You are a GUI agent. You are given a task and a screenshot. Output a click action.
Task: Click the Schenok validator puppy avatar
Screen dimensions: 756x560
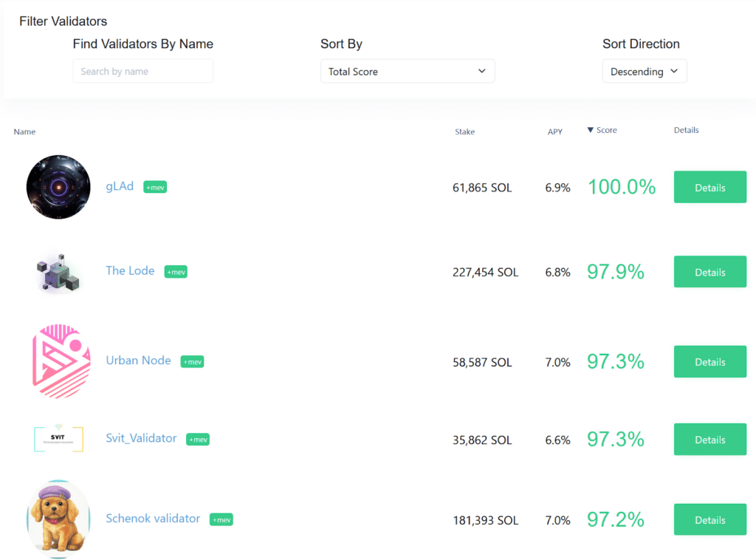(x=58, y=519)
